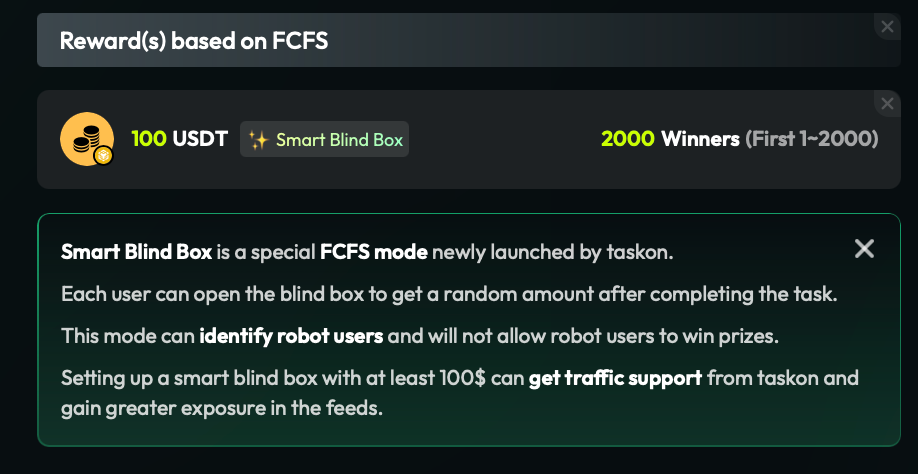This screenshot has width=918, height=474.
Task: Dismiss the Reward(s) based on FCFS header
Action: [887, 26]
